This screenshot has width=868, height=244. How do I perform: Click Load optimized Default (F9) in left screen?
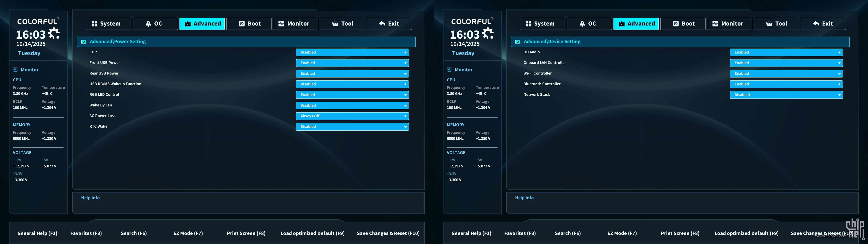coord(312,233)
